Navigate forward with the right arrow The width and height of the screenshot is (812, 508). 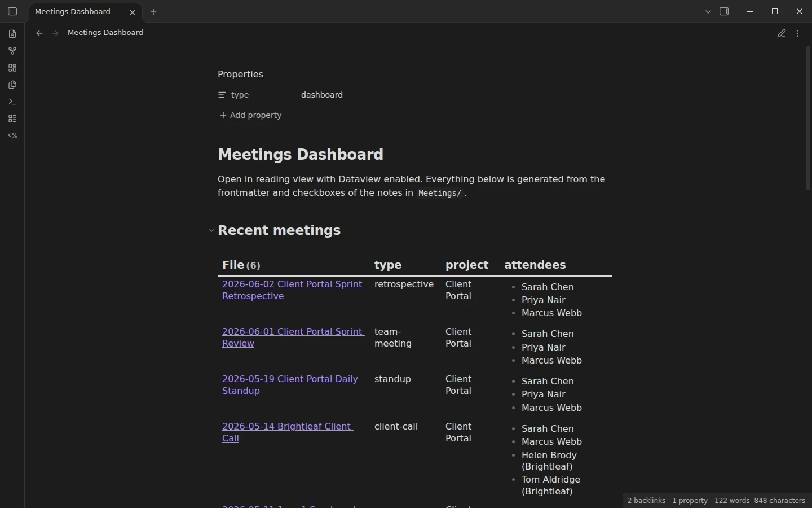click(x=55, y=33)
